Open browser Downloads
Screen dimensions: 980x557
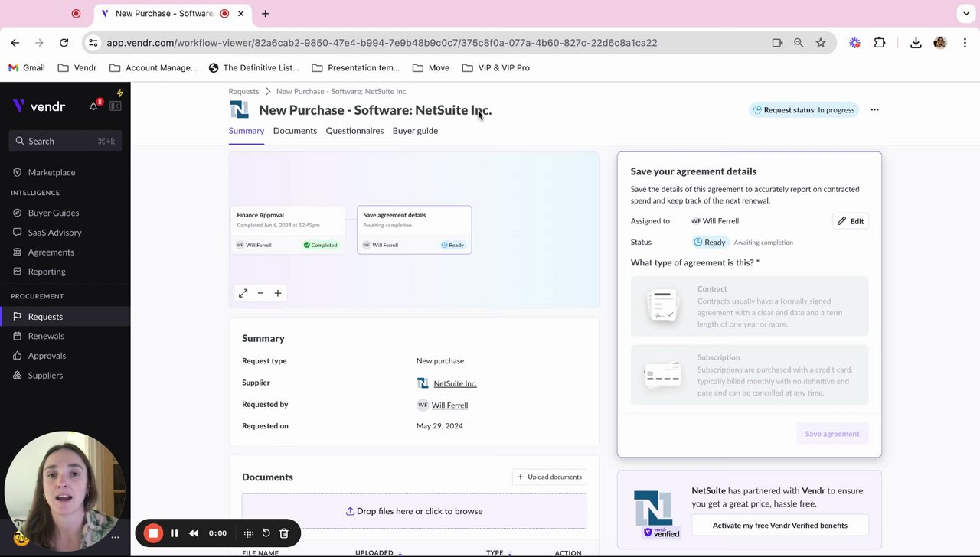(916, 43)
